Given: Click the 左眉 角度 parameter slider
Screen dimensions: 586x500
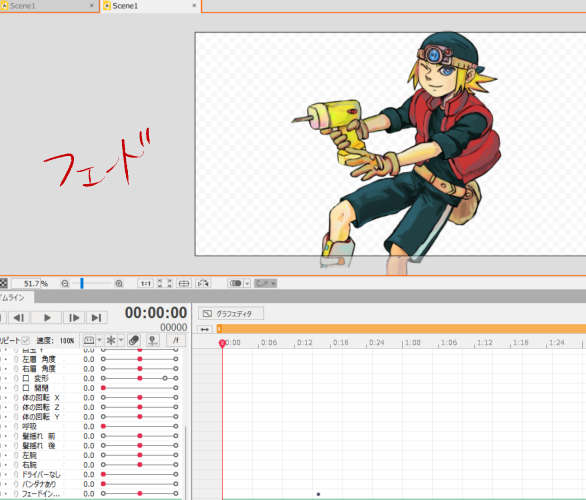Looking at the screenshot, I should coord(139,359).
